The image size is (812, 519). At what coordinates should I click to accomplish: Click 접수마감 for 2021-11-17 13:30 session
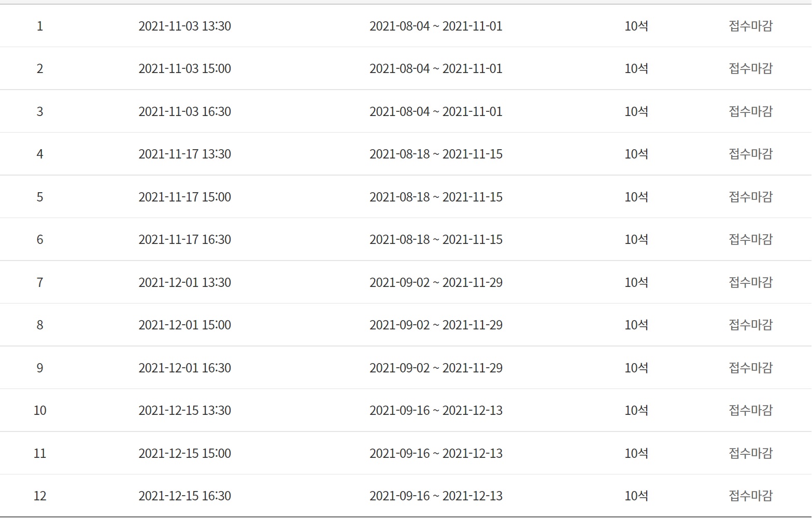[x=750, y=154]
